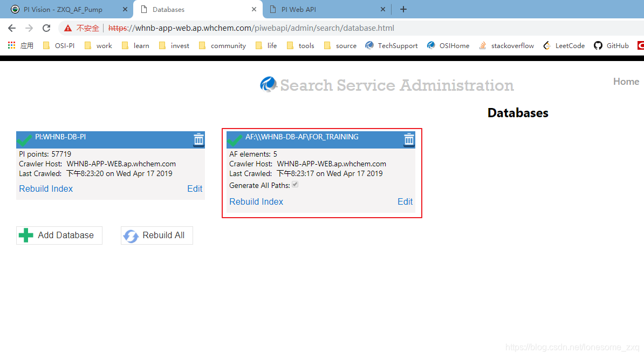Open the OSI-PI bookmark folder
The height and width of the screenshot is (357, 644).
tap(59, 46)
